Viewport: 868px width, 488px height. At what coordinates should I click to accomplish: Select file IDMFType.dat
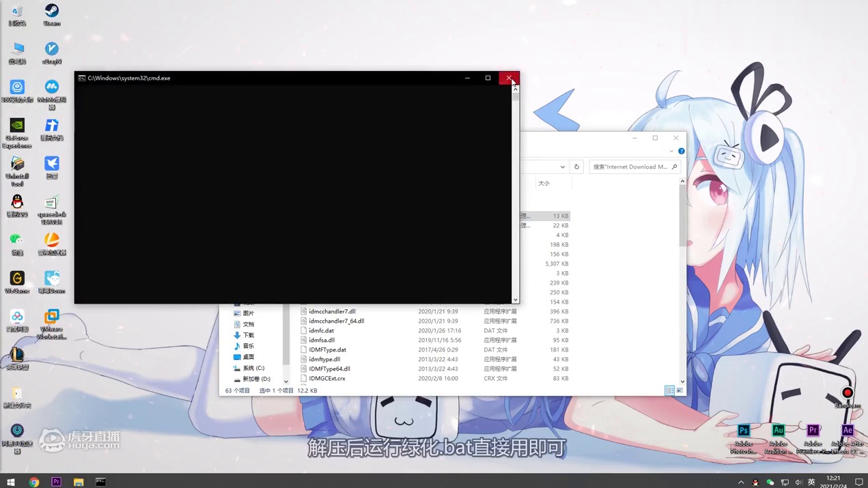(x=327, y=349)
